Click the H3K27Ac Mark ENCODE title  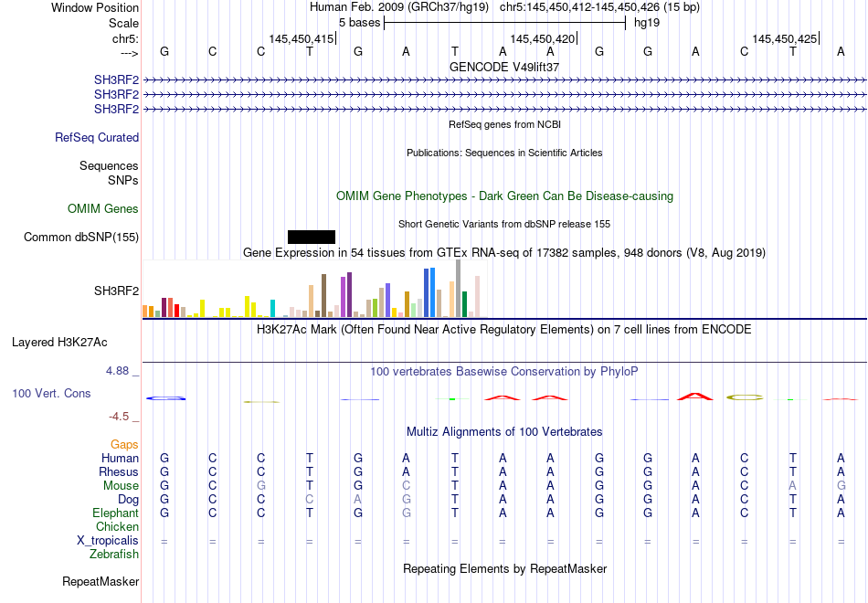pos(504,330)
